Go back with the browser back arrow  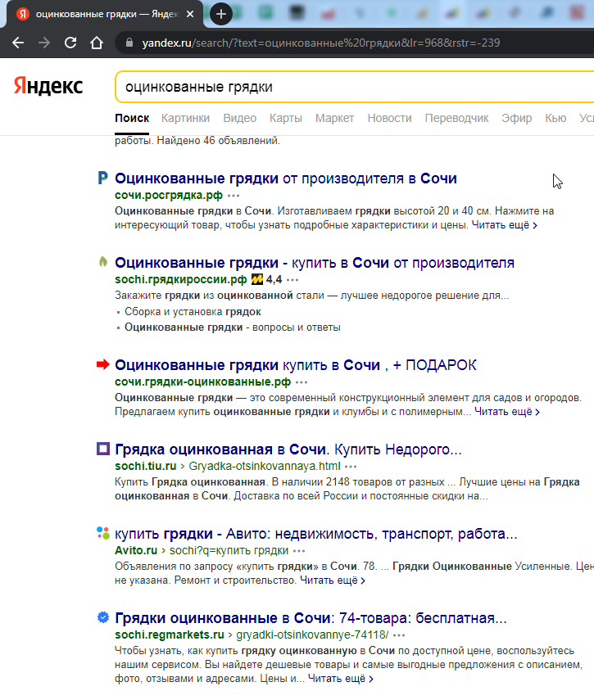point(18,43)
